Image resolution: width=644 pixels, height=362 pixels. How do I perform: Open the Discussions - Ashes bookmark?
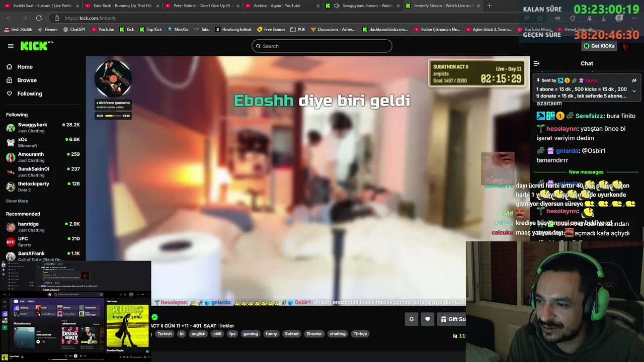333,29
